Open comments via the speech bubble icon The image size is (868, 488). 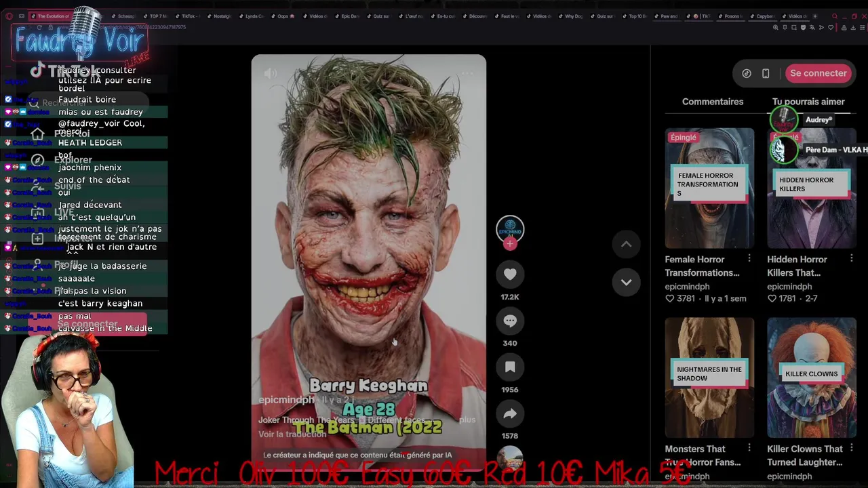click(510, 321)
